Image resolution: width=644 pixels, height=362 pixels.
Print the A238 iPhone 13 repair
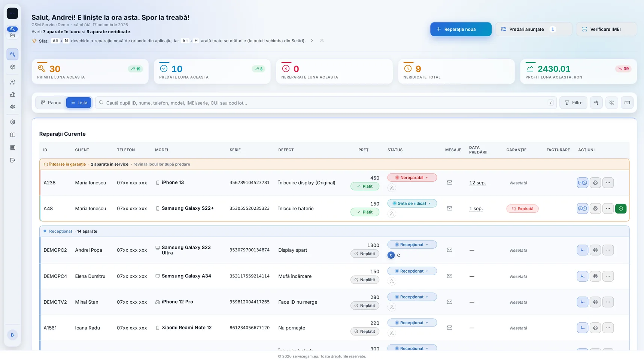point(595,182)
